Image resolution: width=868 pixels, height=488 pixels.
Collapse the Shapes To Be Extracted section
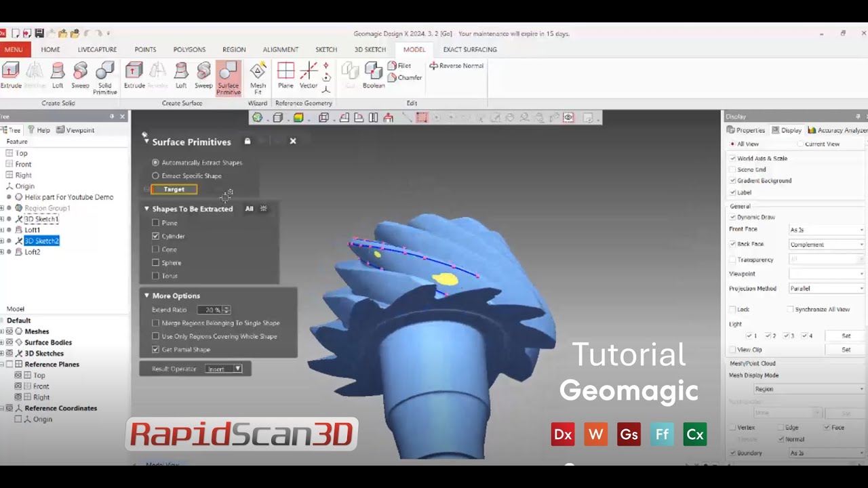pyautogui.click(x=146, y=209)
